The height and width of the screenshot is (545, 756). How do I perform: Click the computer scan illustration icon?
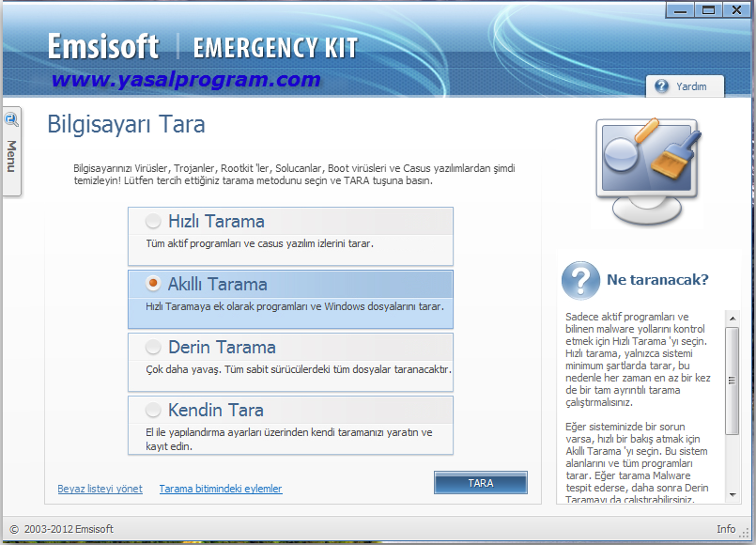click(649, 169)
